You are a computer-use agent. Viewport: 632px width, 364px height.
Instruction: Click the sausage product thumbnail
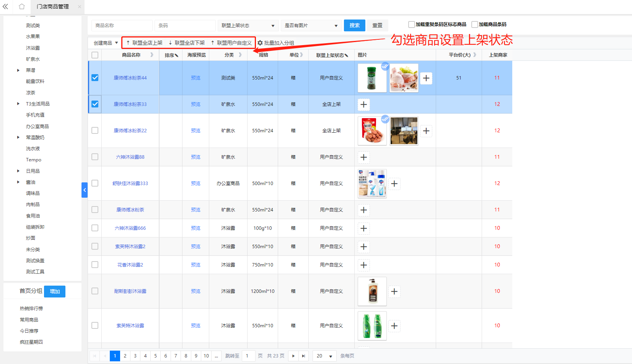click(x=372, y=131)
